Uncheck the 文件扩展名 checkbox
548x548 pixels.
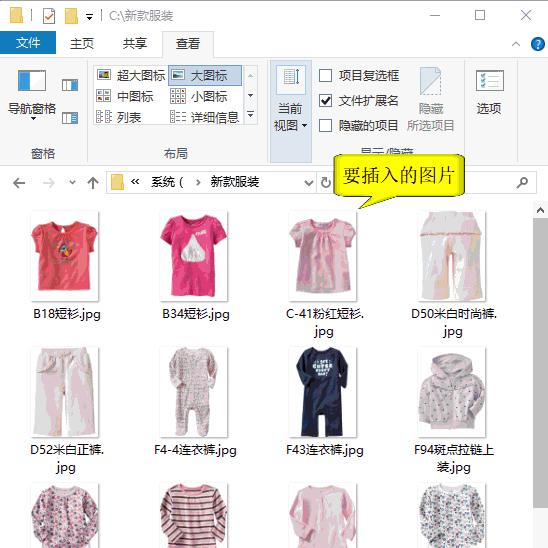325,100
